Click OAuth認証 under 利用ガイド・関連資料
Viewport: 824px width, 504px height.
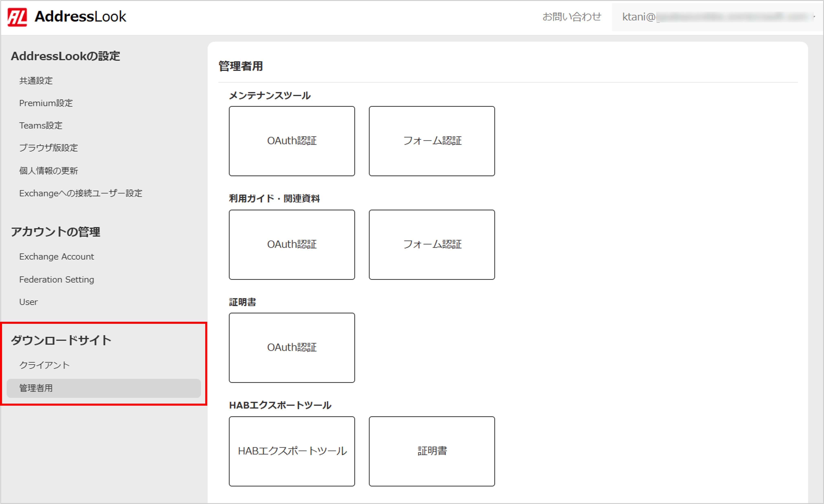coord(292,245)
